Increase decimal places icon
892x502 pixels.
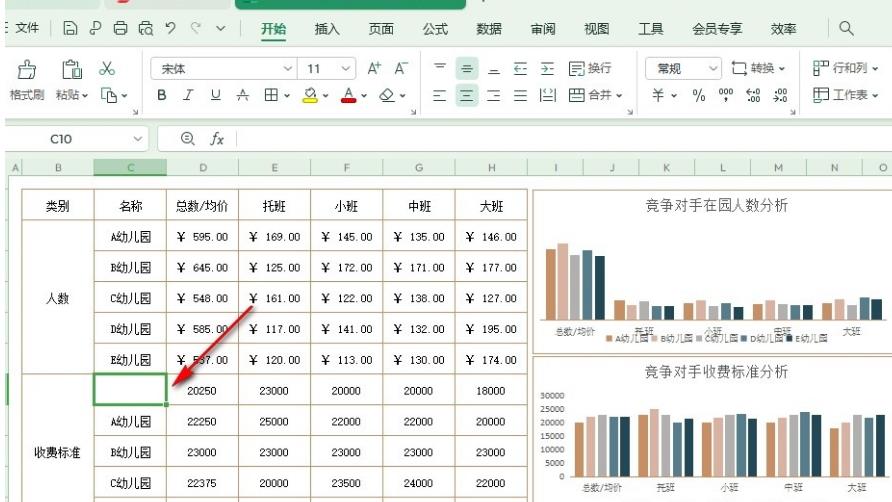tap(753, 95)
